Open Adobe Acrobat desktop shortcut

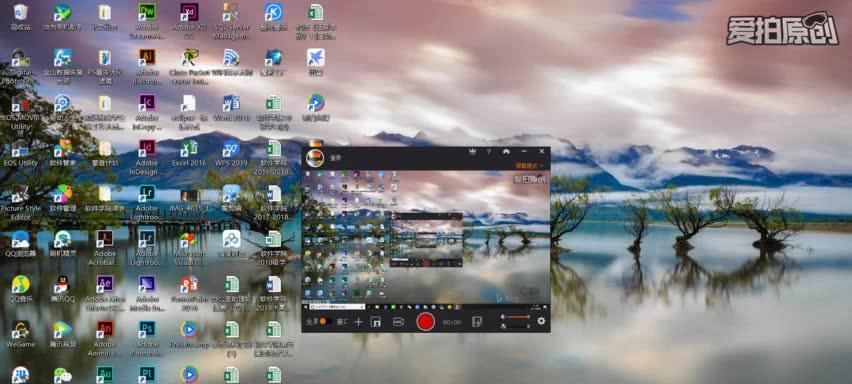point(104,248)
